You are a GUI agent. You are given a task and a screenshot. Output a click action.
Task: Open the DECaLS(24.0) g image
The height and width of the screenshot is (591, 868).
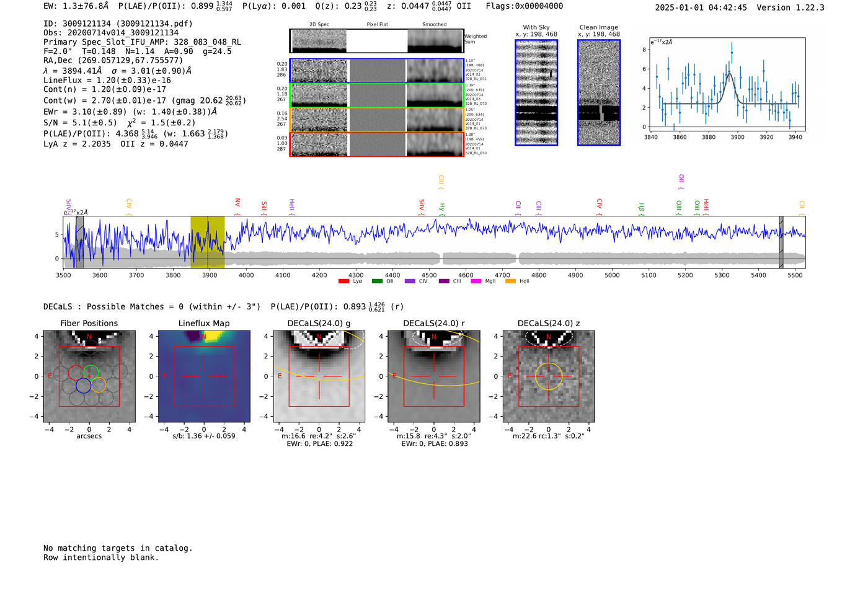[319, 376]
